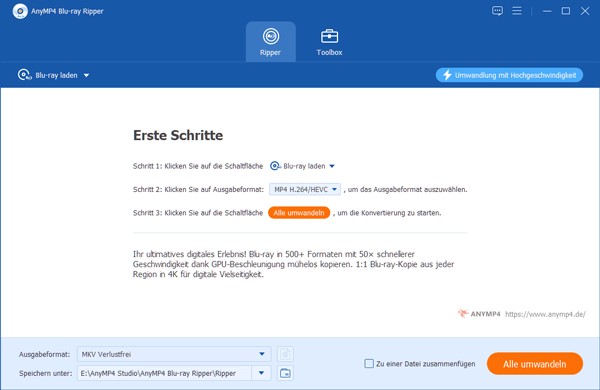
Task: Start conversion with large Alle umwandeln button
Action: tap(535, 364)
